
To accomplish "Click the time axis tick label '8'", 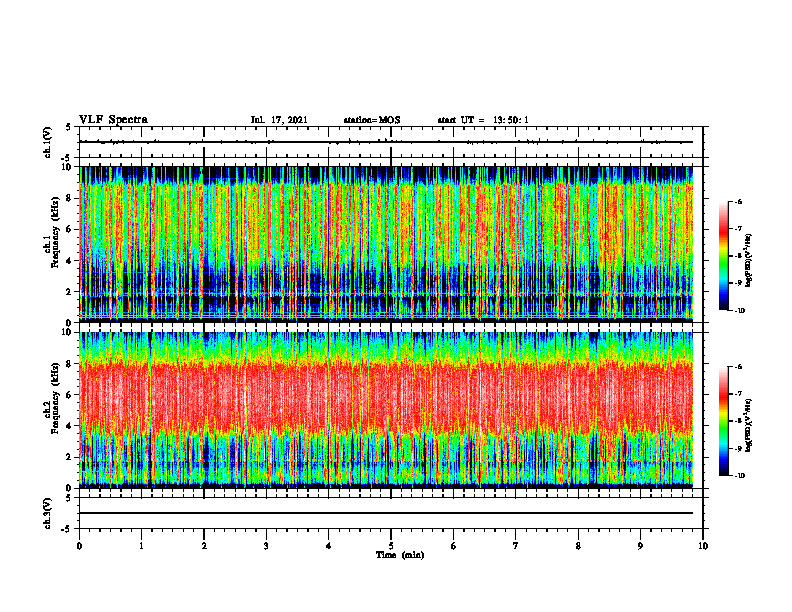I will coord(578,546).
